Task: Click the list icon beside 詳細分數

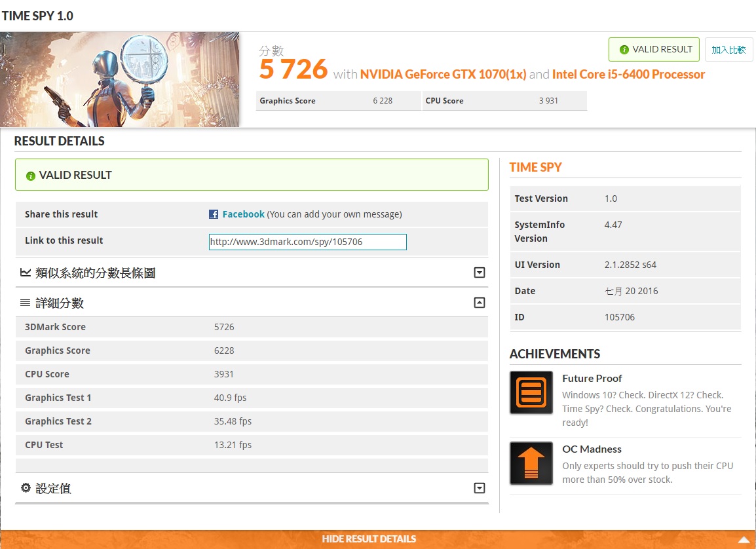Action: click(25, 303)
